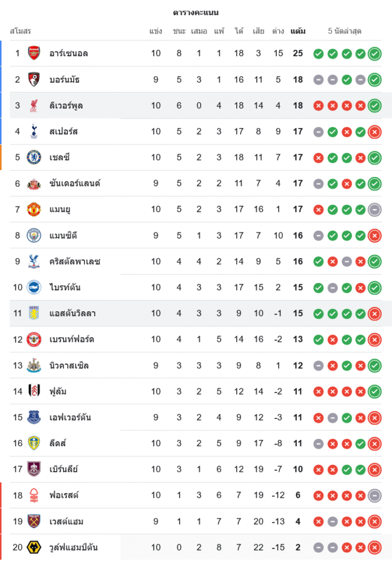Click the Chelsea club crest icon

coord(35,157)
